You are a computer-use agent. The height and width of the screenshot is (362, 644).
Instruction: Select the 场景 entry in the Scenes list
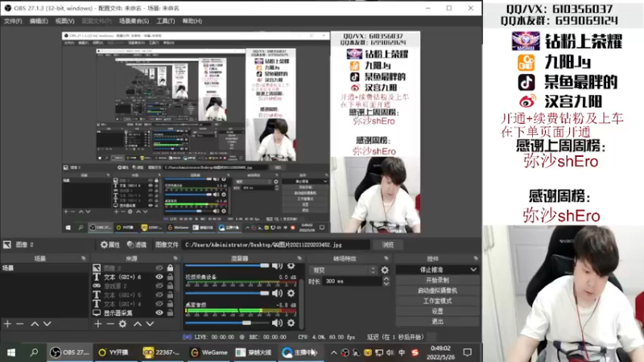44,268
